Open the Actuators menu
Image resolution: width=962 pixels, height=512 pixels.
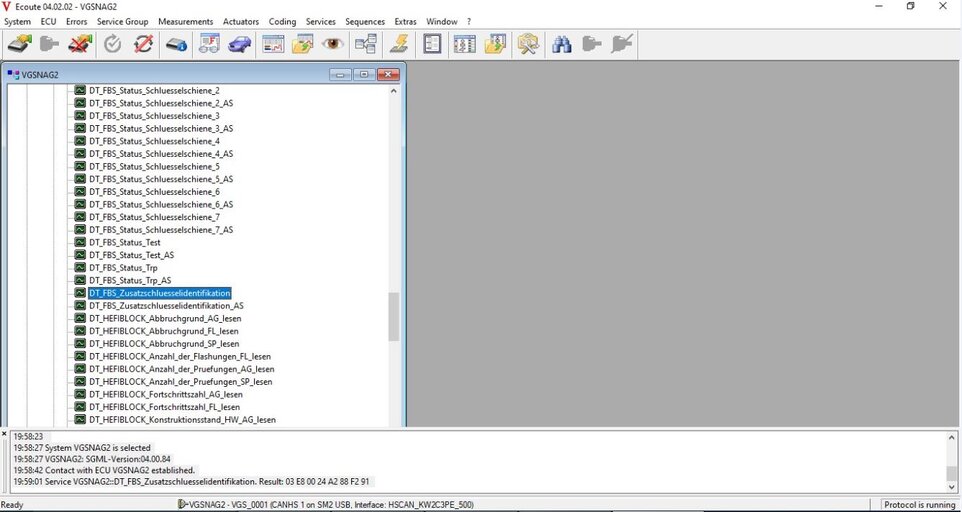coord(240,21)
